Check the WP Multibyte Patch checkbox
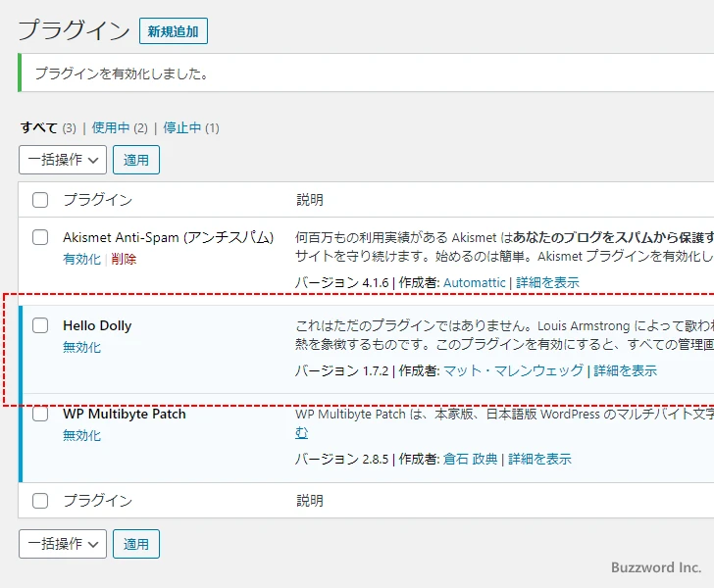This screenshot has width=714, height=588. click(40, 414)
